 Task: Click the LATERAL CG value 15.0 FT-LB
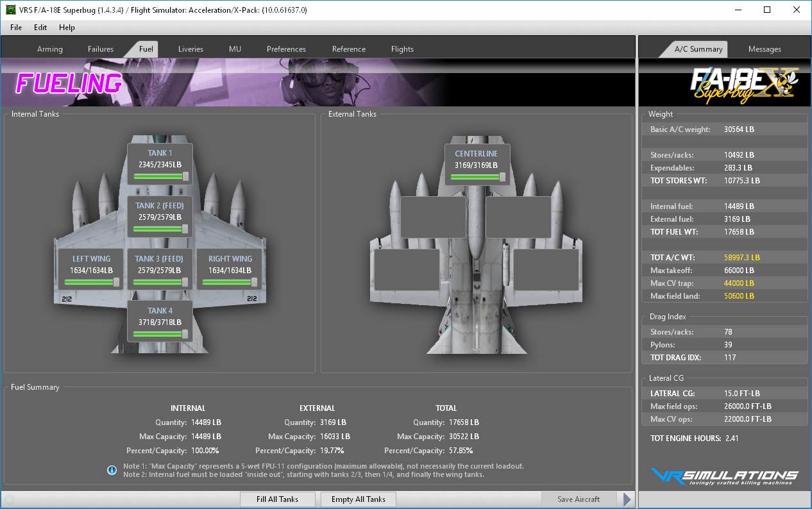tap(742, 394)
